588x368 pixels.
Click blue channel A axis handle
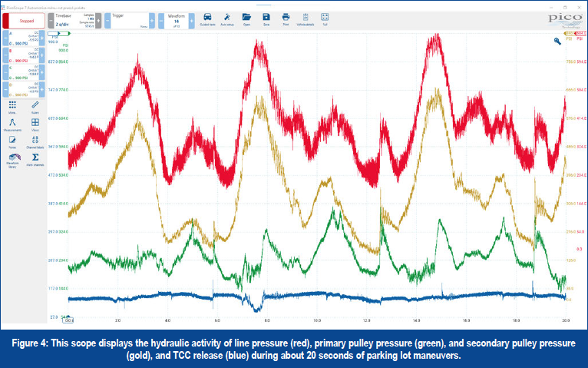[53, 34]
